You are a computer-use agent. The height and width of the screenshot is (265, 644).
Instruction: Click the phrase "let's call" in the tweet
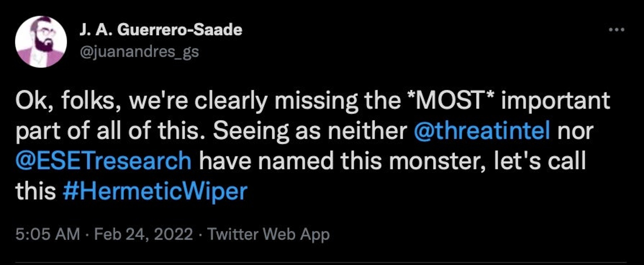(540, 161)
